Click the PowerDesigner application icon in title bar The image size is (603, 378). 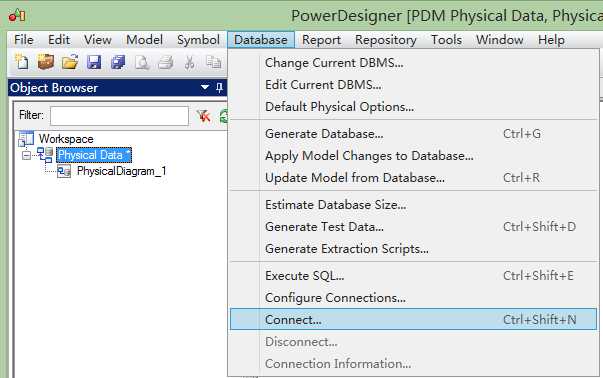point(17,15)
